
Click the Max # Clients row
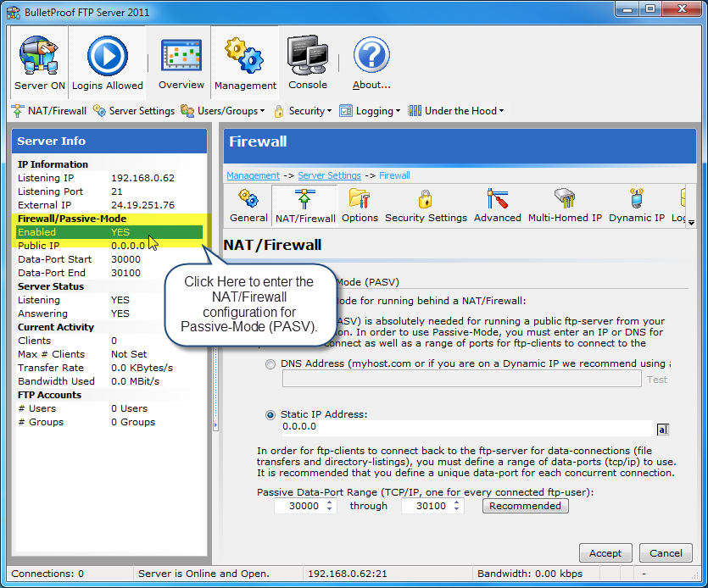coord(109,354)
